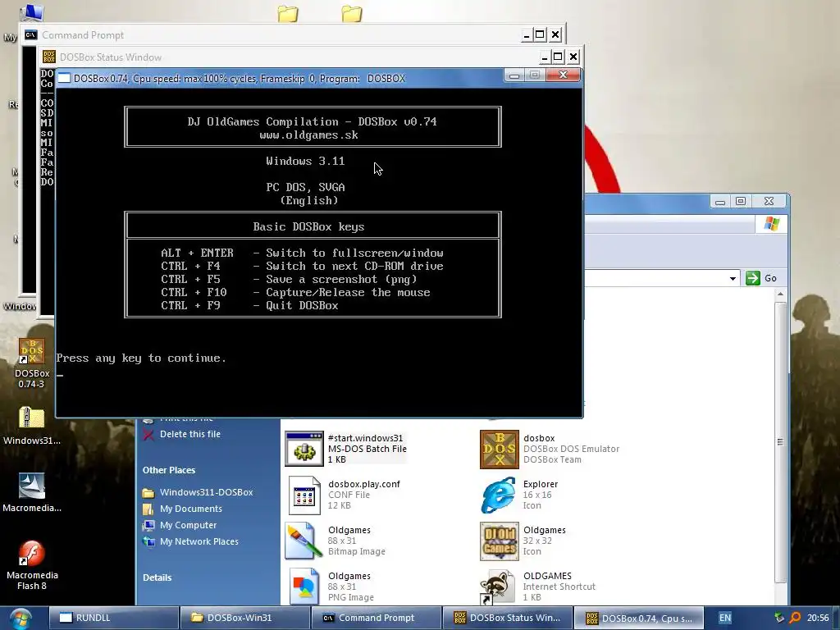This screenshot has width=840, height=630.
Task: Collapse the Other Places section
Action: pyautogui.click(x=169, y=470)
